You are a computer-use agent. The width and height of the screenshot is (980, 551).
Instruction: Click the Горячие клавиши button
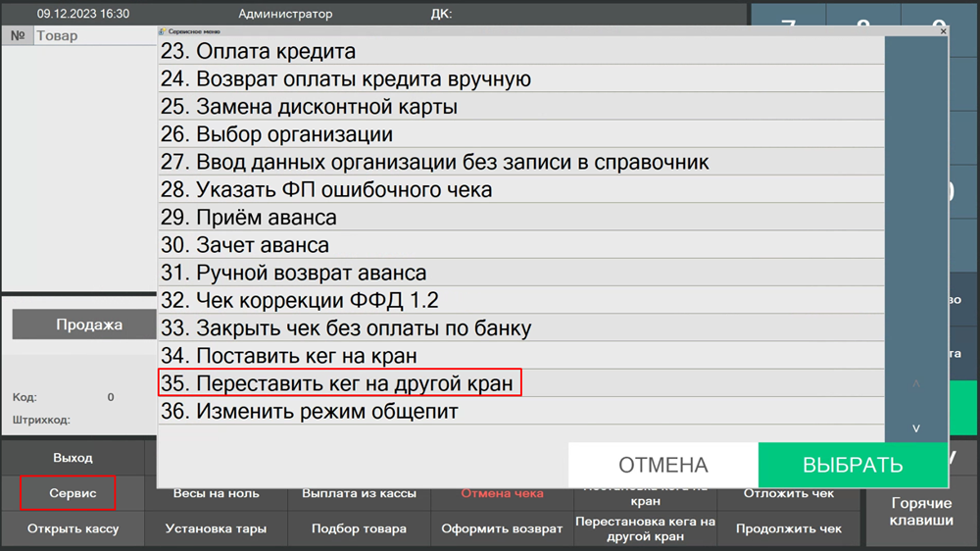coord(920,512)
